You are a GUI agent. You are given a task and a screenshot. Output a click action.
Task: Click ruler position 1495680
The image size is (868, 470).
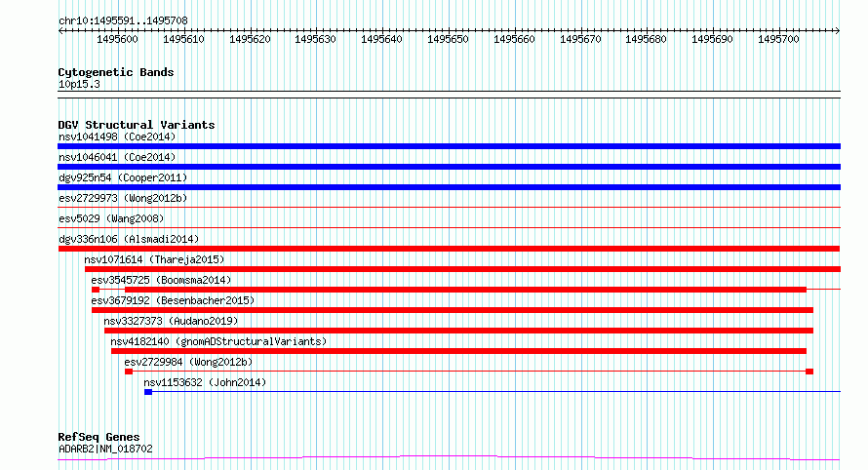tap(646, 39)
